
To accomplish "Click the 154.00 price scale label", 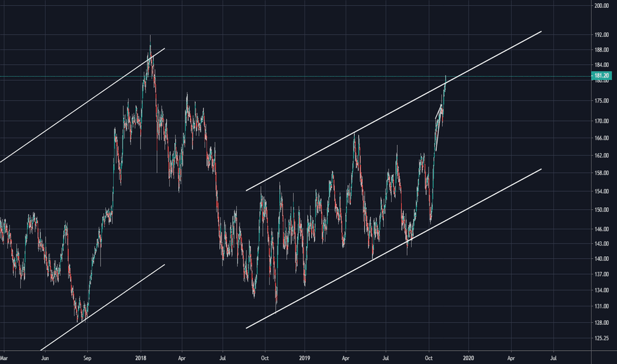I will click(x=602, y=191).
